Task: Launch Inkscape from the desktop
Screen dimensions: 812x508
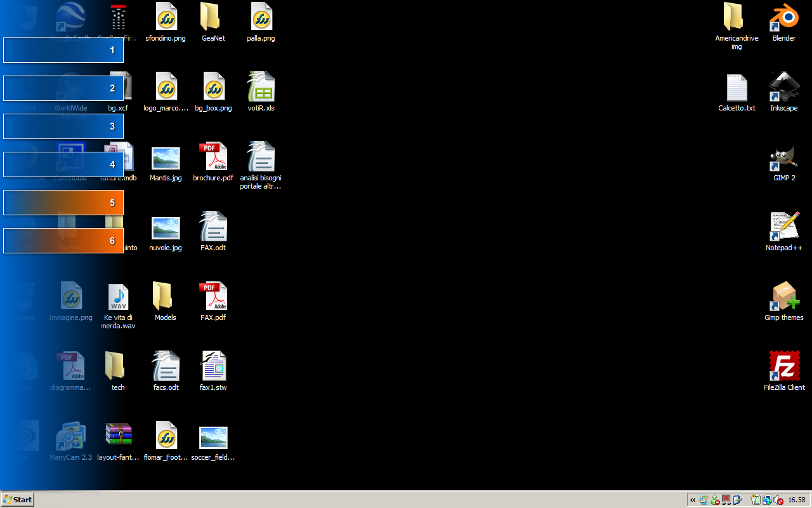Action: point(784,92)
